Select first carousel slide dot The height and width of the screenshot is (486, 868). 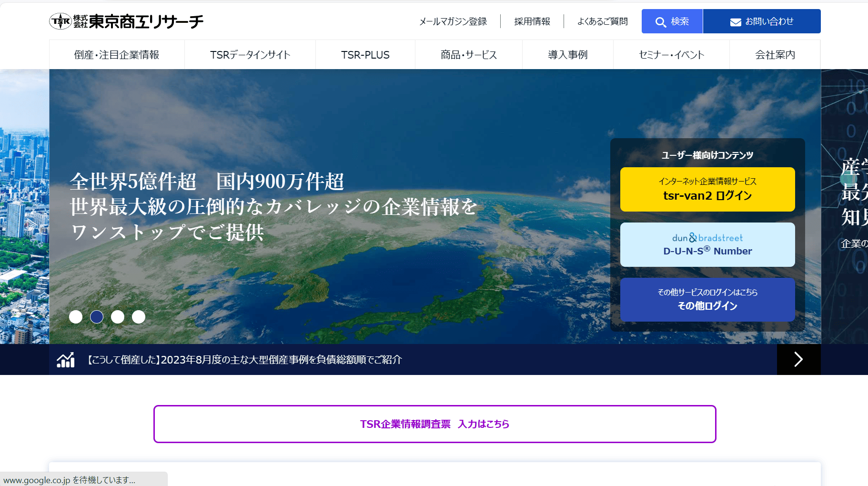pos(76,317)
